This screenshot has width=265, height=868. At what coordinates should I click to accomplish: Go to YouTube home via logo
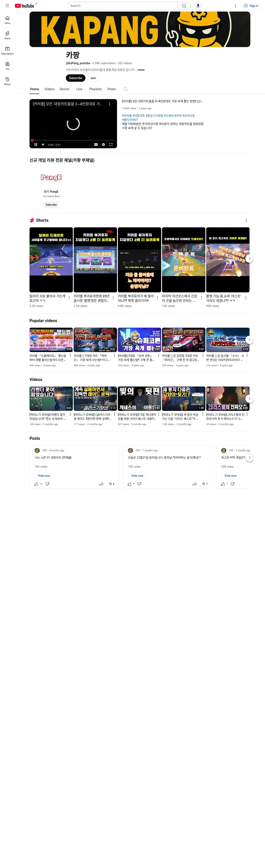[x=25, y=6]
